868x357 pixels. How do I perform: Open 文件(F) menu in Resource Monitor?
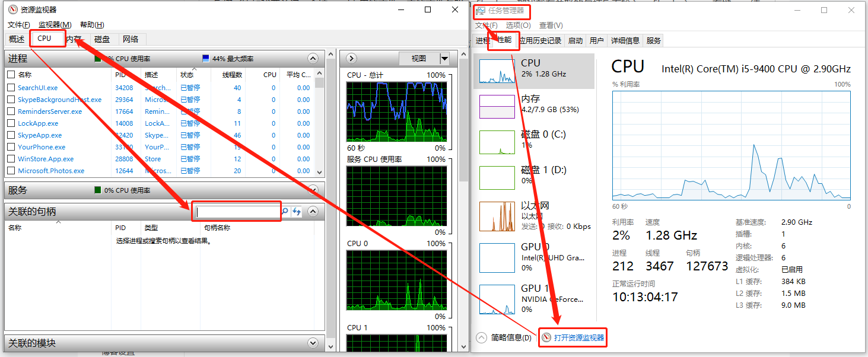pos(19,25)
